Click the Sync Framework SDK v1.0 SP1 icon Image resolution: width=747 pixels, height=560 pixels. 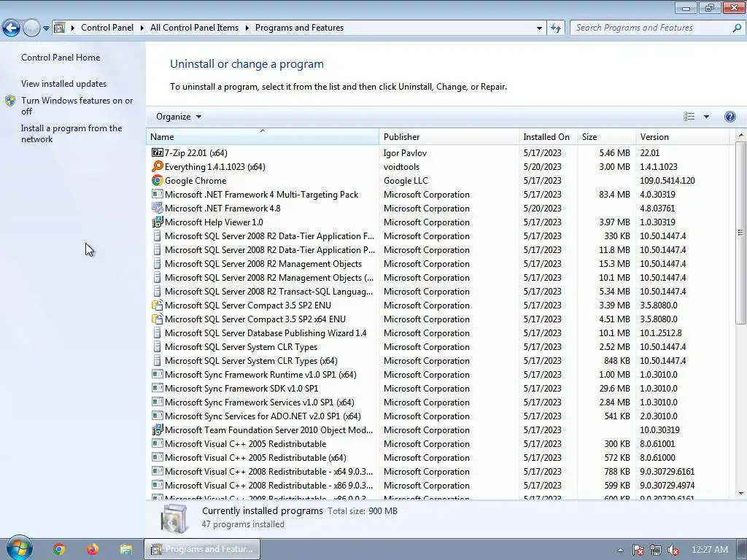click(157, 388)
